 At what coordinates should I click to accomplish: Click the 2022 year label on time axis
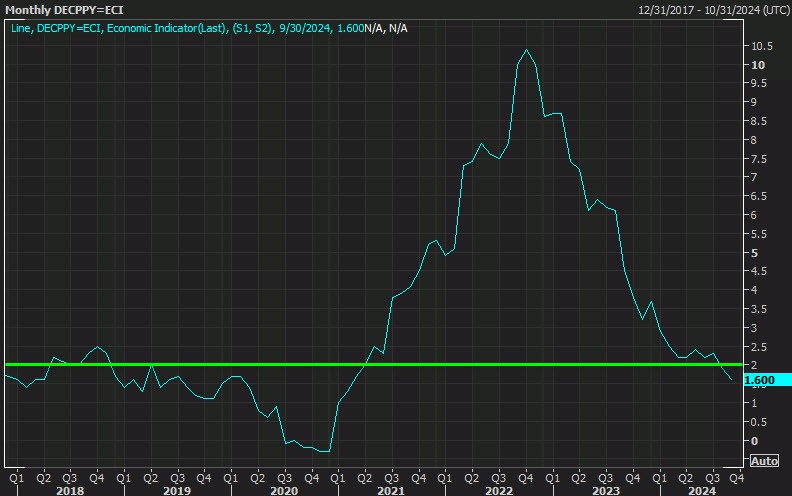click(x=499, y=490)
